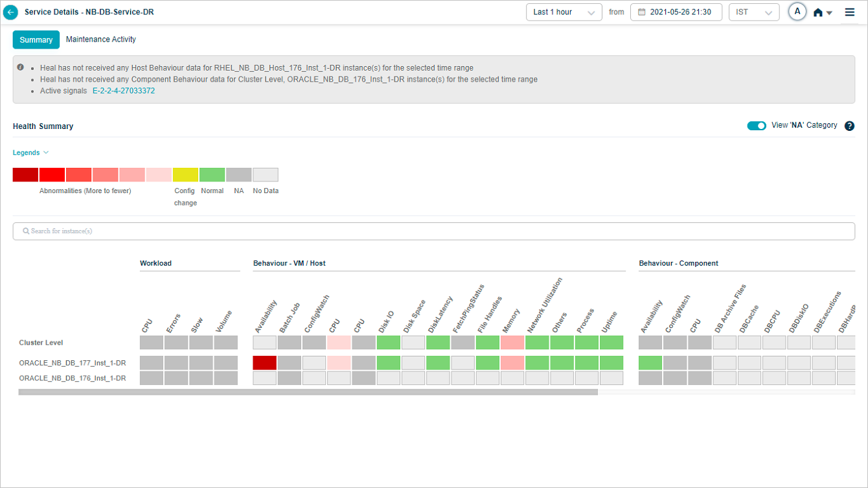Screen dimensions: 868x488
Task: Collapse the Legends section
Action: [x=30, y=153]
